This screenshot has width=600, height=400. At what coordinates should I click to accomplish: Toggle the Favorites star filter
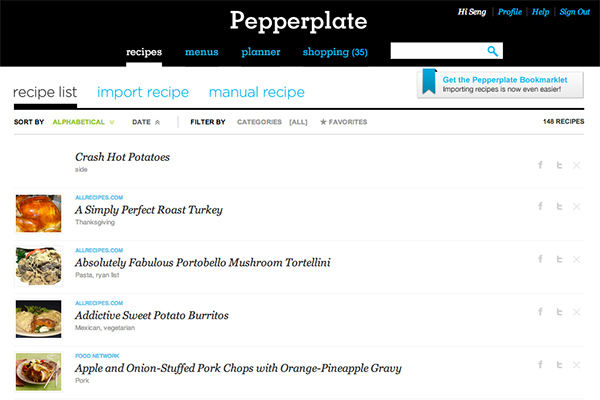pos(343,122)
